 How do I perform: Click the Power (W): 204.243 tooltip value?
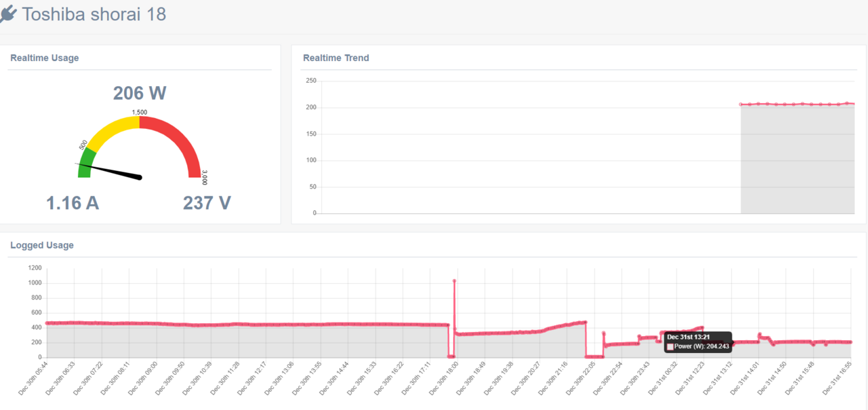pyautogui.click(x=702, y=346)
